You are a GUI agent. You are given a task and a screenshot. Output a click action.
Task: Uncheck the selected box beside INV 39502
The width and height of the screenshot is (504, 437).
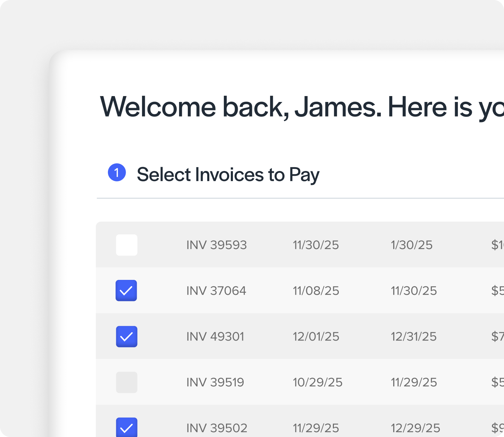click(126, 428)
